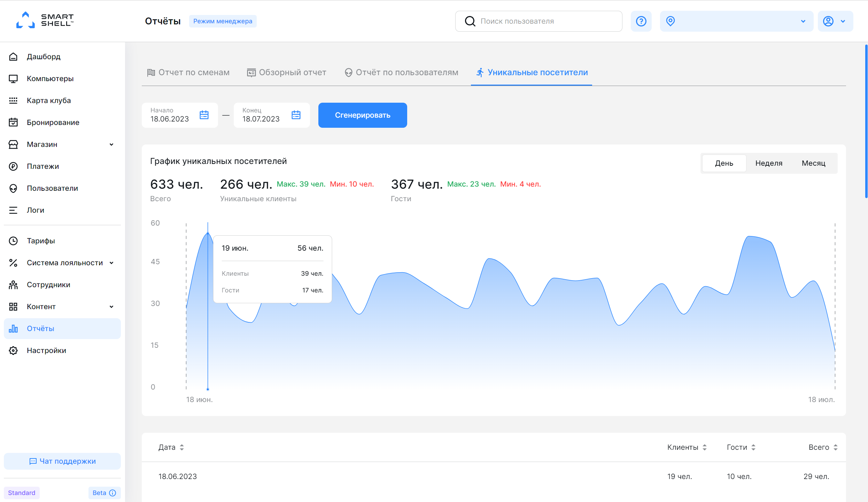Screen dimensions: 868x502
Task: Click the Макс. 39 чел. label
Action: pyautogui.click(x=301, y=184)
